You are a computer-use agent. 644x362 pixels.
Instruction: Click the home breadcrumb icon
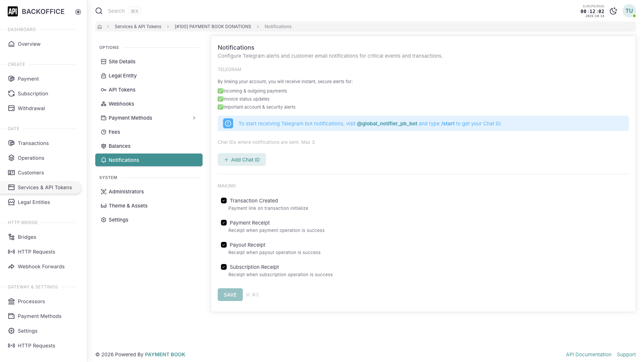[x=100, y=26]
